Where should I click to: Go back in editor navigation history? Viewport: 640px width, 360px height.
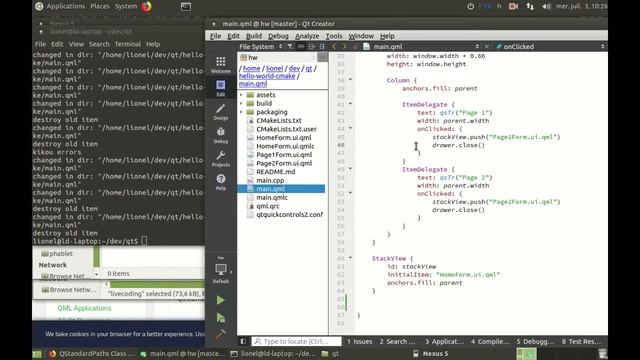click(x=334, y=47)
